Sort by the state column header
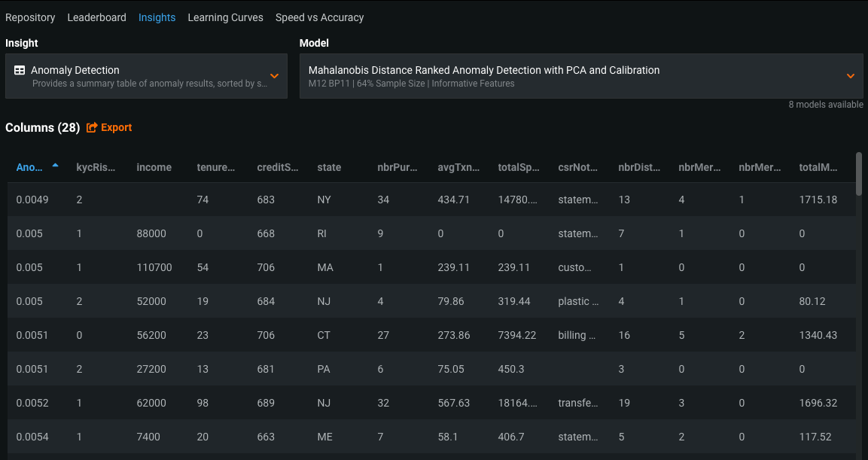 click(329, 167)
